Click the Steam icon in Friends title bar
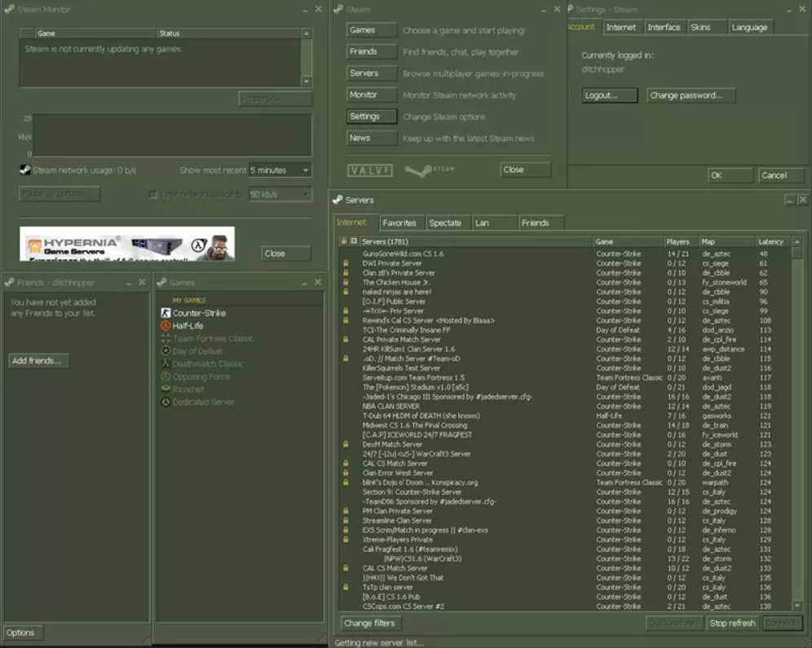 pyautogui.click(x=9, y=283)
